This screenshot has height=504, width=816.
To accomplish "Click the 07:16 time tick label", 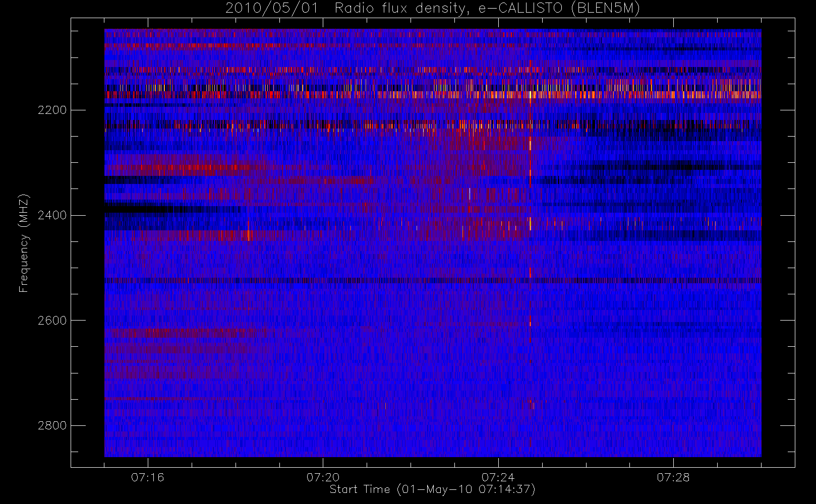I will 148,477.
